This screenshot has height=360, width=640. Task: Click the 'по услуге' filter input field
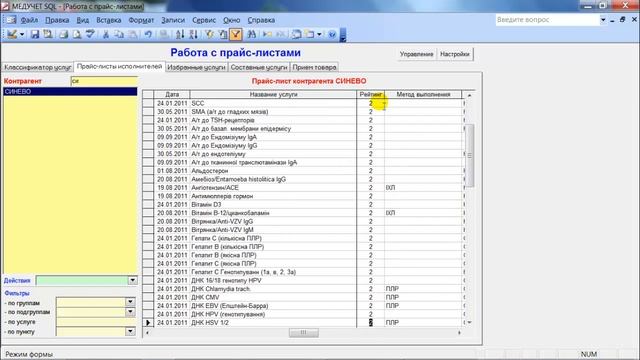[96, 322]
